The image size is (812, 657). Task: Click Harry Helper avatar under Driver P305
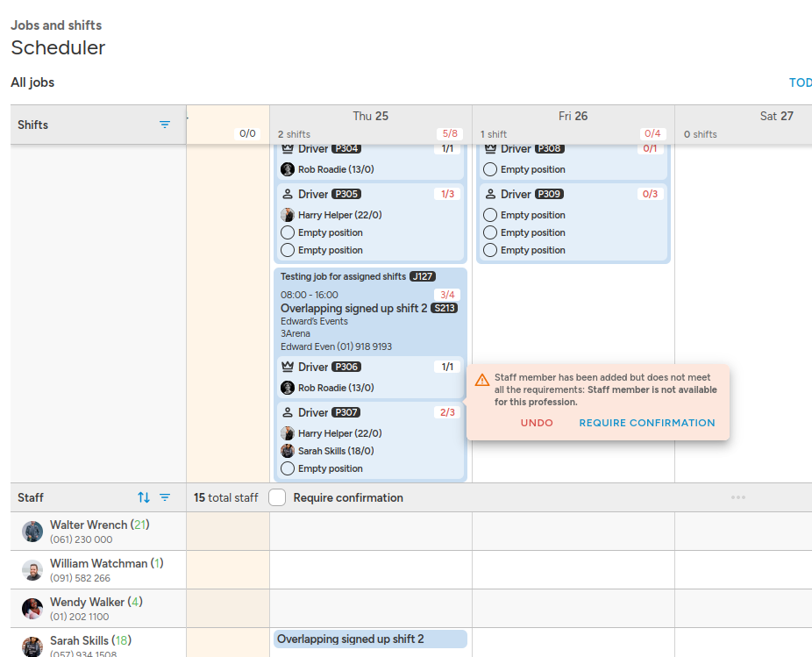[288, 215]
